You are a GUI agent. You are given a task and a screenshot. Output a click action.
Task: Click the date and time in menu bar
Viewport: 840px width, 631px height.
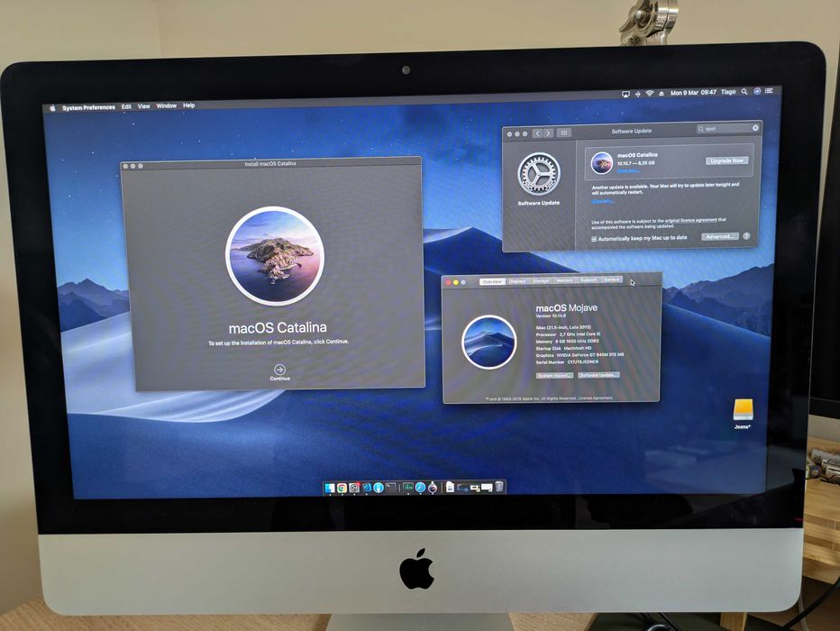[x=693, y=93]
